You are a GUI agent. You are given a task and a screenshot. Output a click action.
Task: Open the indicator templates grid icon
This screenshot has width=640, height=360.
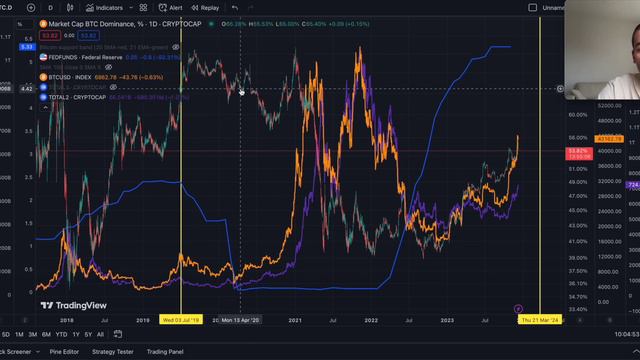[143, 8]
